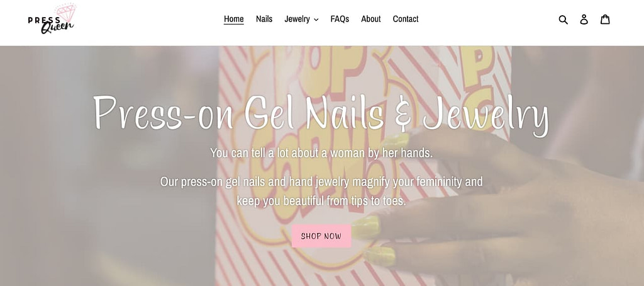The height and width of the screenshot is (286, 644).
Task: Click the pink diamond in the logo
Action: tap(66, 13)
